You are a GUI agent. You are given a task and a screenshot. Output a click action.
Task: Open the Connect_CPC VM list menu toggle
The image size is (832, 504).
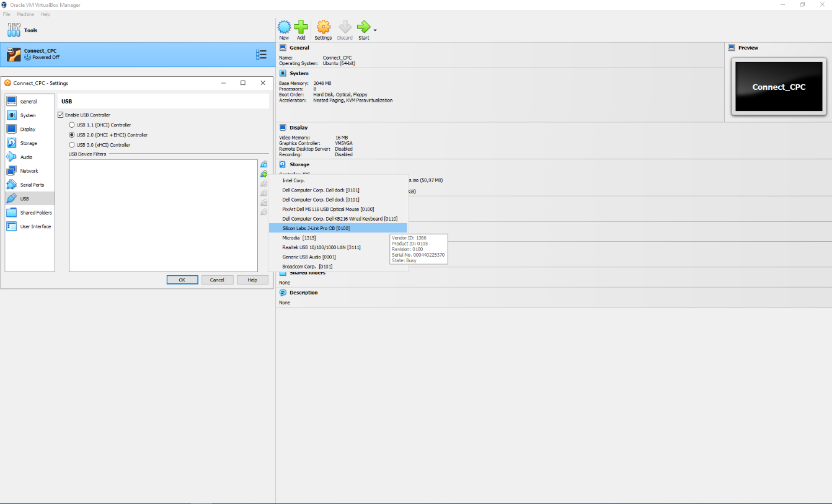261,54
